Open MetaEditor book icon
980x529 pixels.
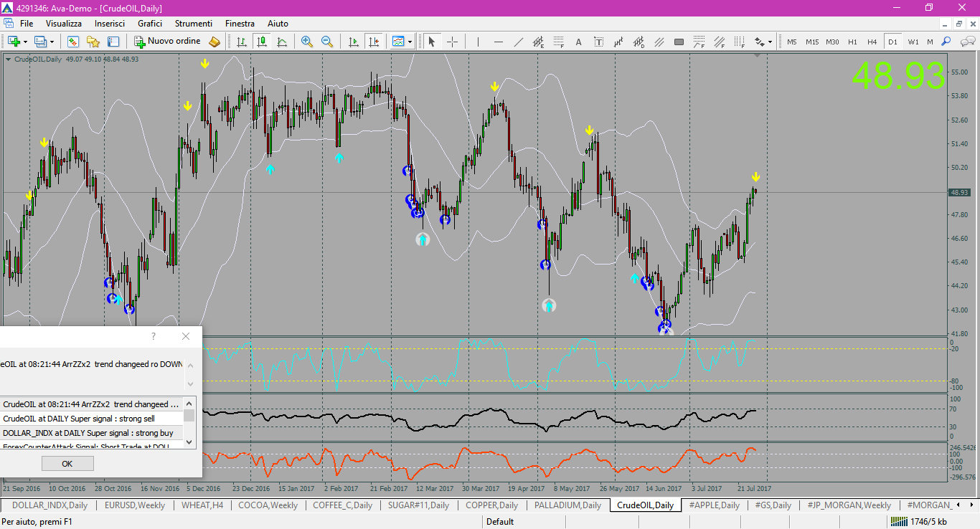pyautogui.click(x=214, y=42)
